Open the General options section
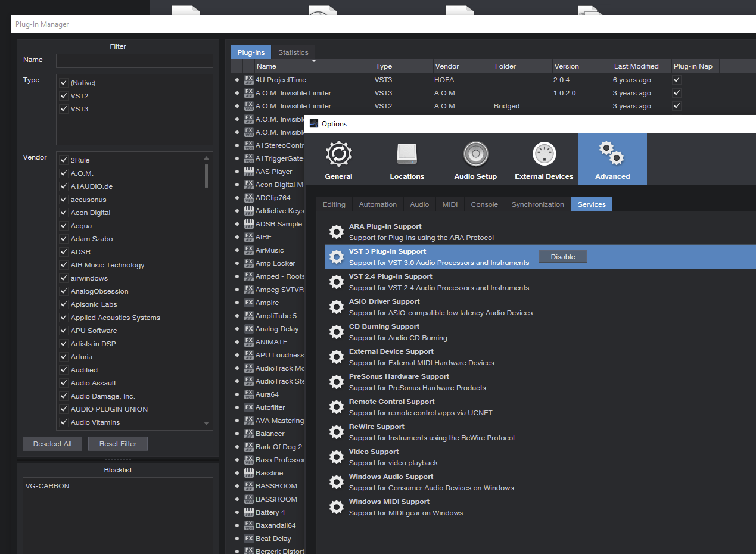 338,160
